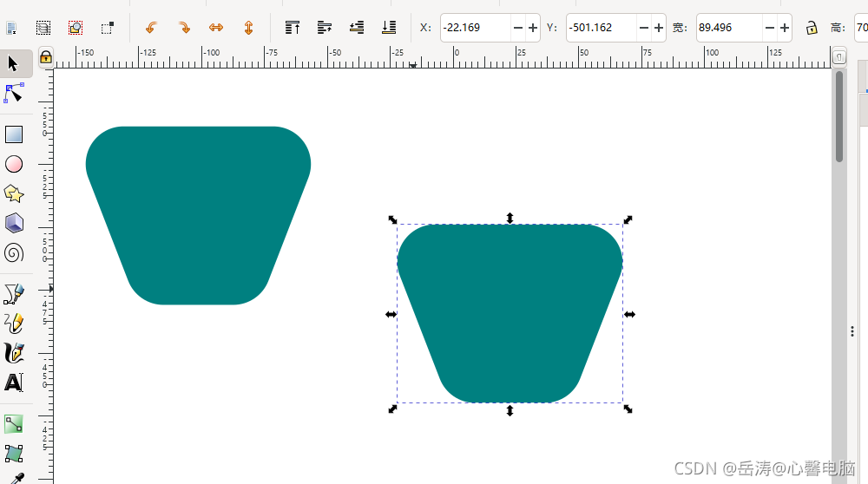Select the Mesh gradient tool

tap(14, 454)
